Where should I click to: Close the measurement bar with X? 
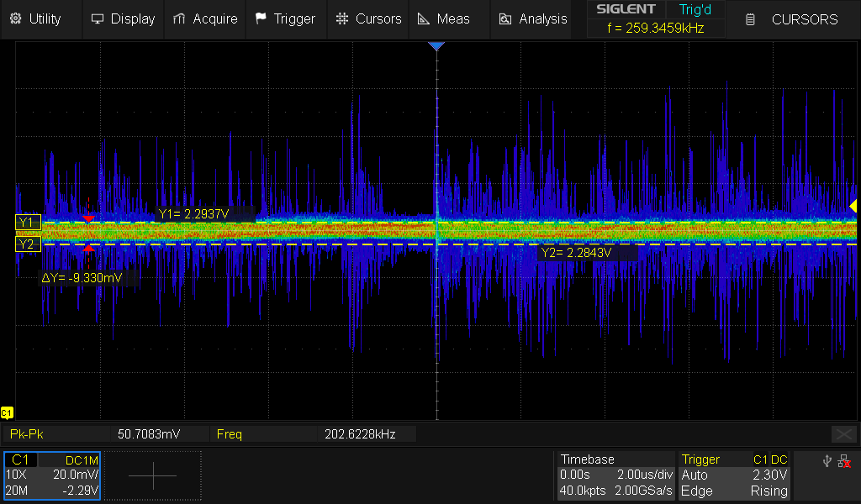pos(843,434)
